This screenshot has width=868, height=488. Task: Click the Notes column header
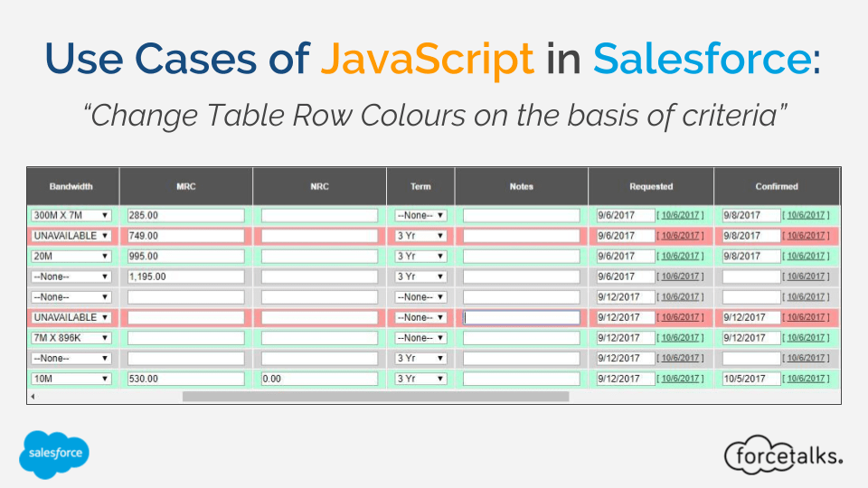pyautogui.click(x=522, y=186)
